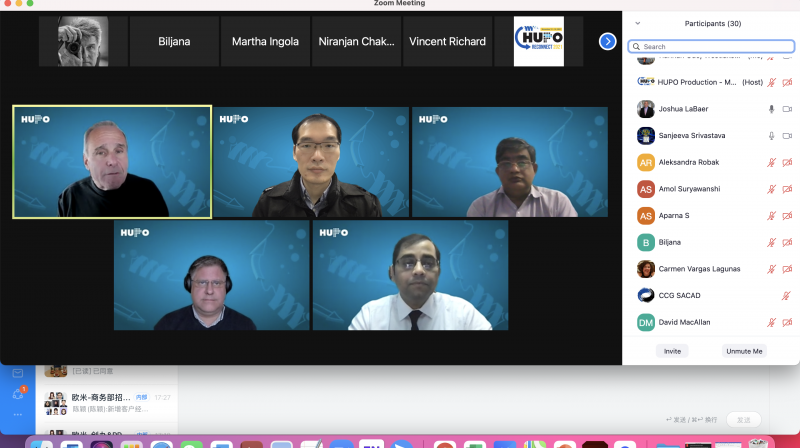The height and width of the screenshot is (448, 800).
Task: Select CCG SACAD avatar
Action: [645, 295]
